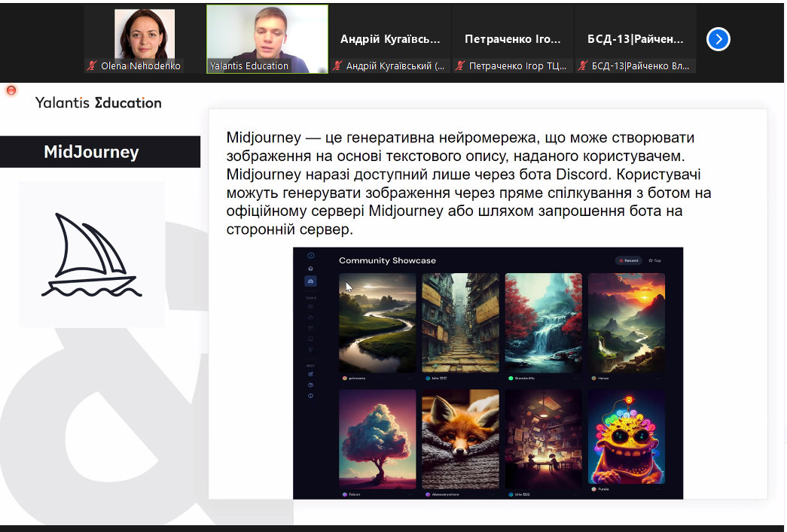787x532 pixels.
Task: Open the cloud-shaped tree image
Action: point(377,439)
